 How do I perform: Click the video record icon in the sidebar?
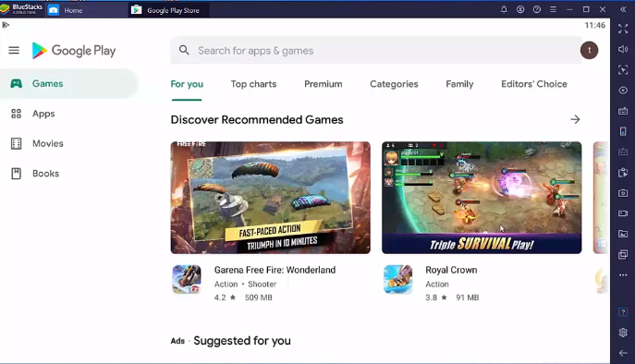[623, 213]
